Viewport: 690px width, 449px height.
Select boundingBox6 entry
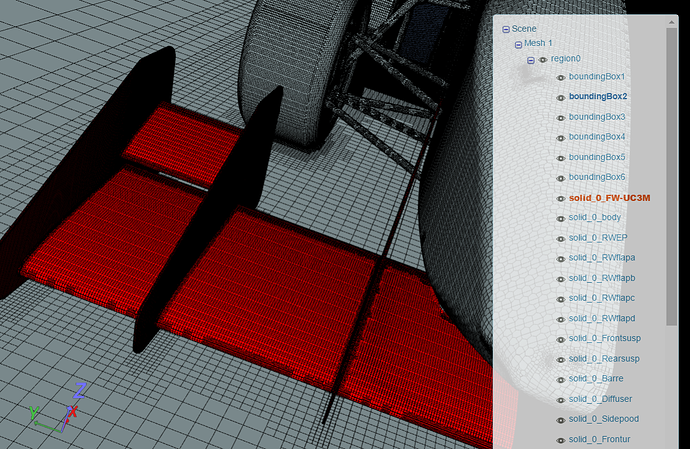pos(597,177)
